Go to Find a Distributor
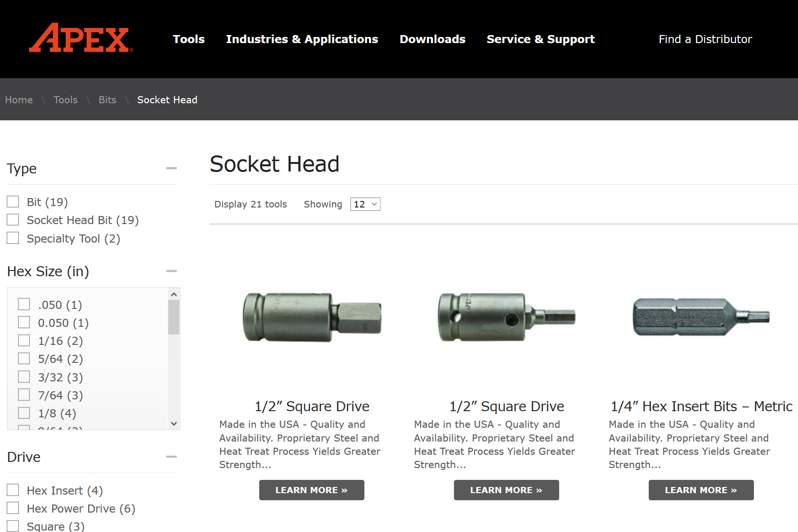The image size is (798, 532). 705,39
